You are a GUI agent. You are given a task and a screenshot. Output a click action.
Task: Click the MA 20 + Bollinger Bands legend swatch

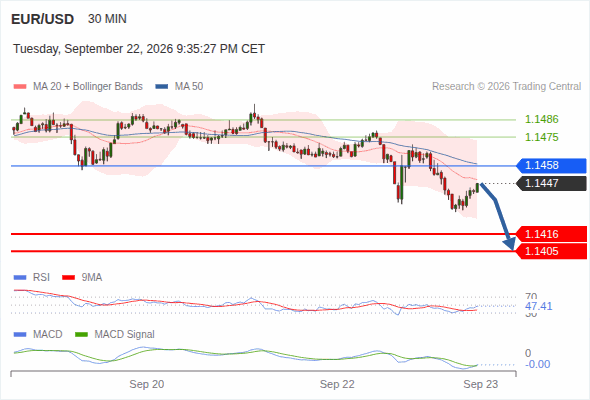(20, 87)
